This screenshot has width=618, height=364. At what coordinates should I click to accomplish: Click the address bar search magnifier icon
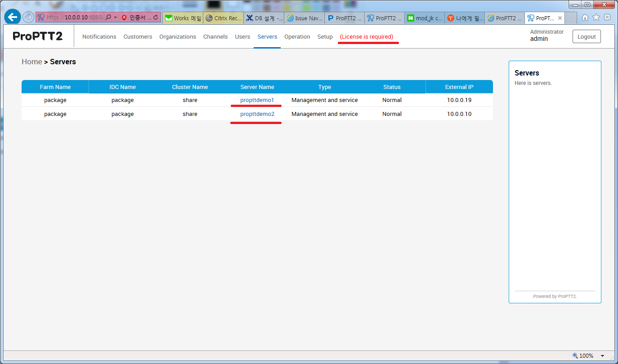[108, 18]
